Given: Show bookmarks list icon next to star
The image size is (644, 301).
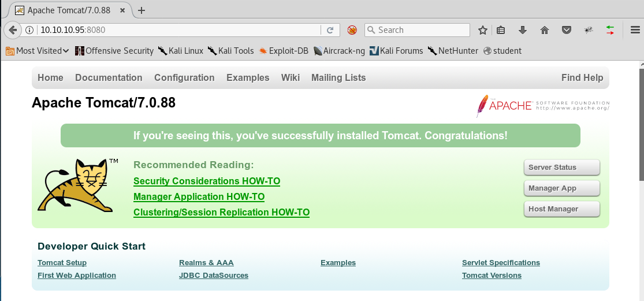Looking at the screenshot, I should [x=501, y=30].
